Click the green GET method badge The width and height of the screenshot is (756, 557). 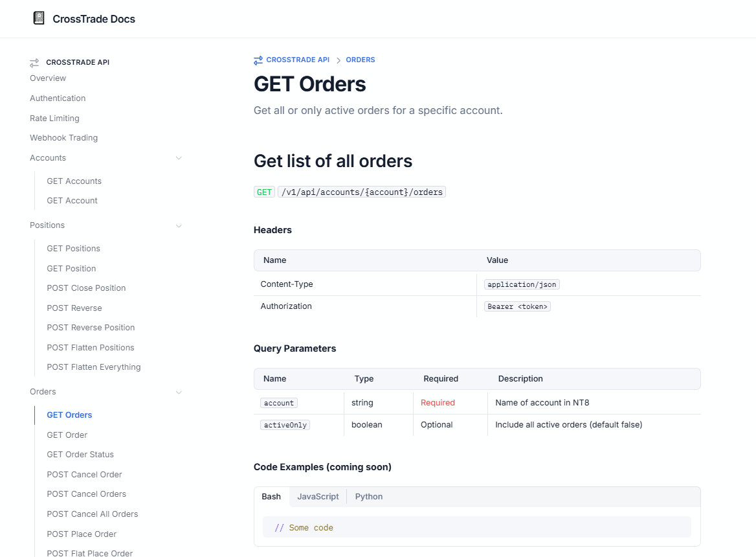[264, 192]
